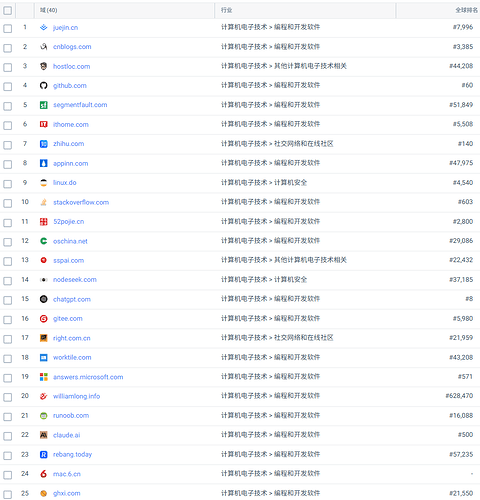Click the 域 (40) column header

click(x=49, y=10)
